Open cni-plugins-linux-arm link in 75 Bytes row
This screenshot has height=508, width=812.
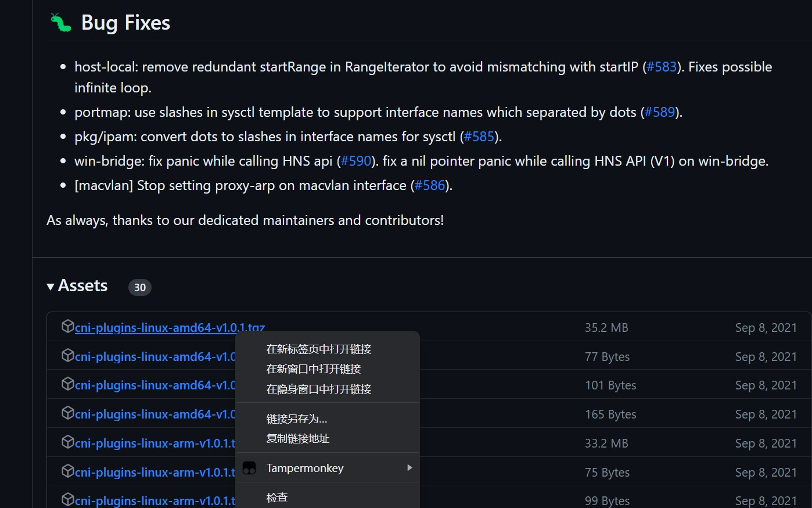coord(155,473)
